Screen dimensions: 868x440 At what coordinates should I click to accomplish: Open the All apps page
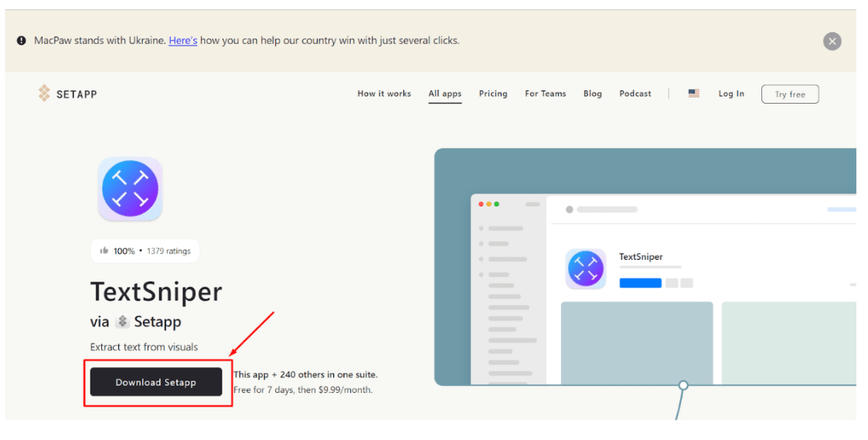pyautogui.click(x=444, y=94)
